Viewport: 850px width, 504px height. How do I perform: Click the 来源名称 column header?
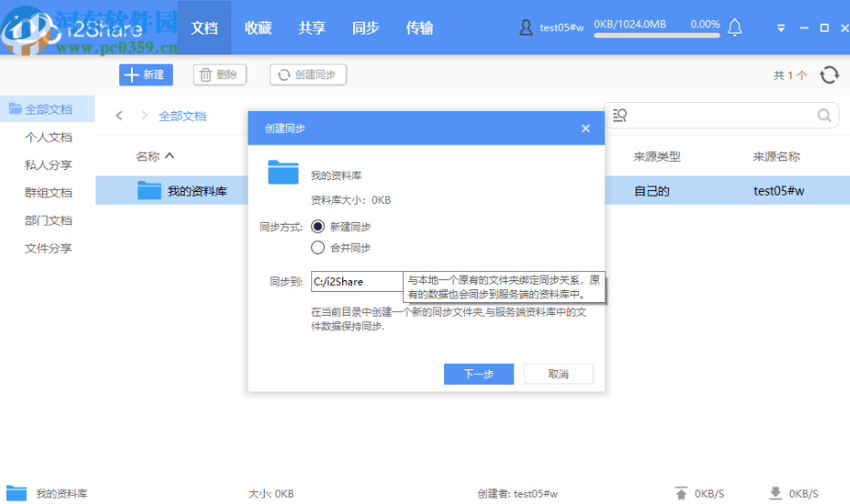tap(776, 156)
